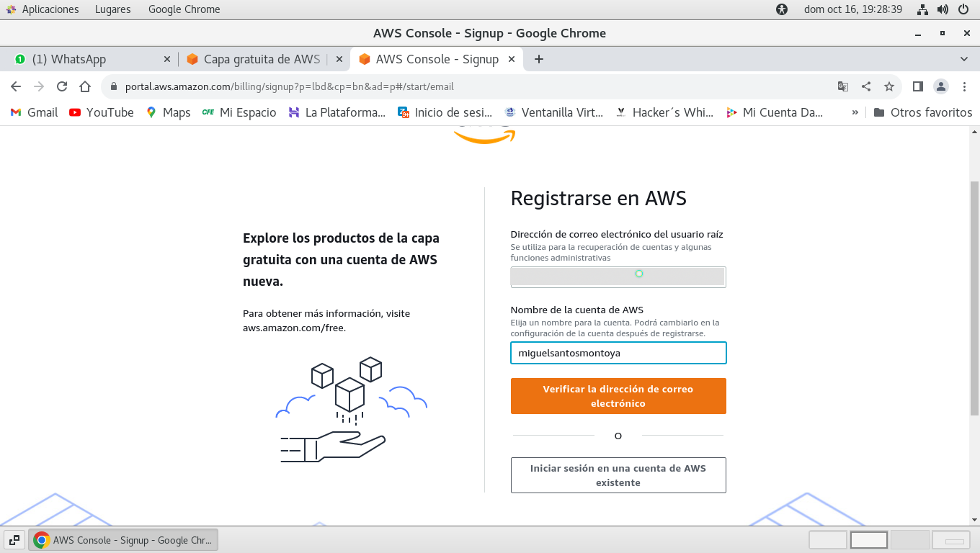
Task: Click the translate page icon in address bar
Action: (x=843, y=86)
